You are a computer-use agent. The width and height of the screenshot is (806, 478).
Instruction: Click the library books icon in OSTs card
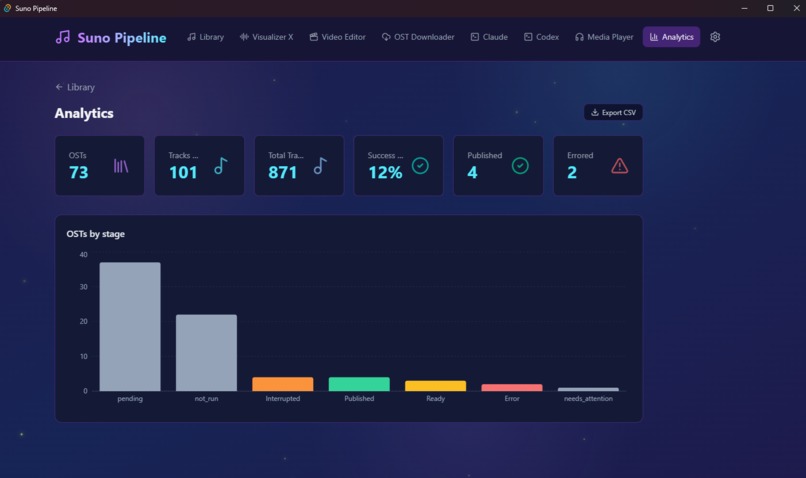pyautogui.click(x=121, y=166)
